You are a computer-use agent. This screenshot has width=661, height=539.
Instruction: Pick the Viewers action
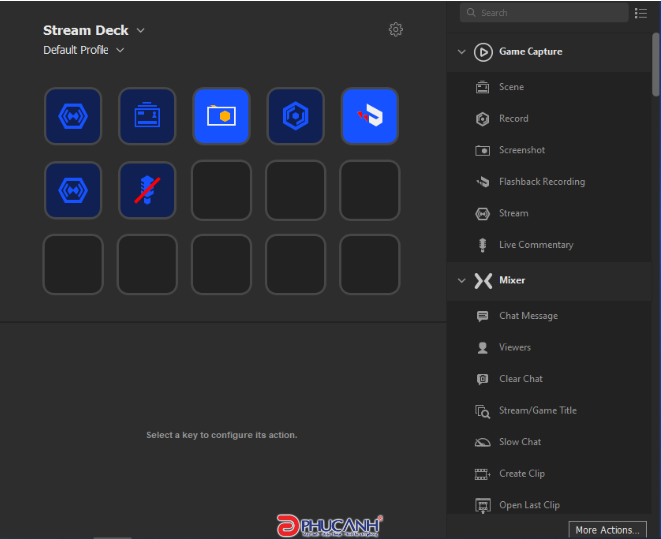tap(549, 347)
